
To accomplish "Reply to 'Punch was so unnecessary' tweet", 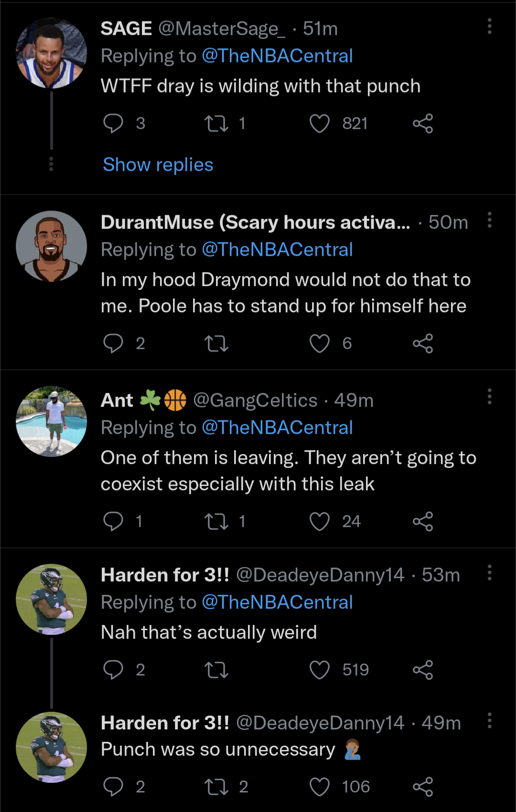I will click(113, 787).
